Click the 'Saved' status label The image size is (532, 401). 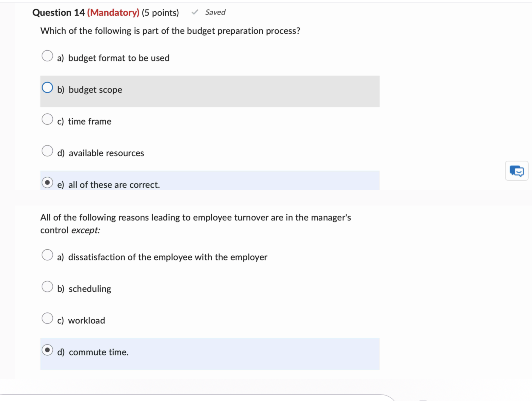(x=215, y=12)
